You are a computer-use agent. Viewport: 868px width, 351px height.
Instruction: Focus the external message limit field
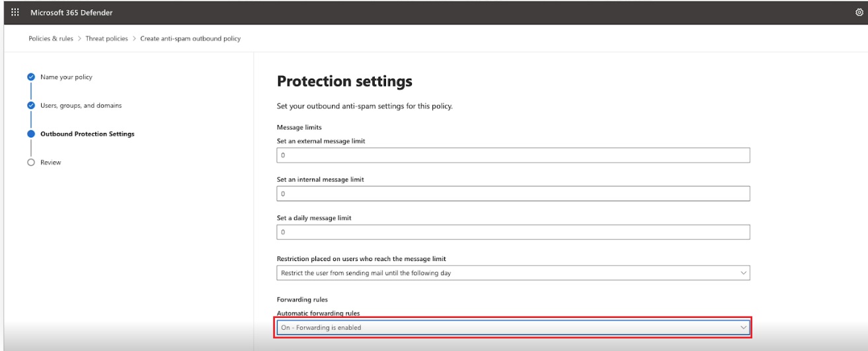513,155
